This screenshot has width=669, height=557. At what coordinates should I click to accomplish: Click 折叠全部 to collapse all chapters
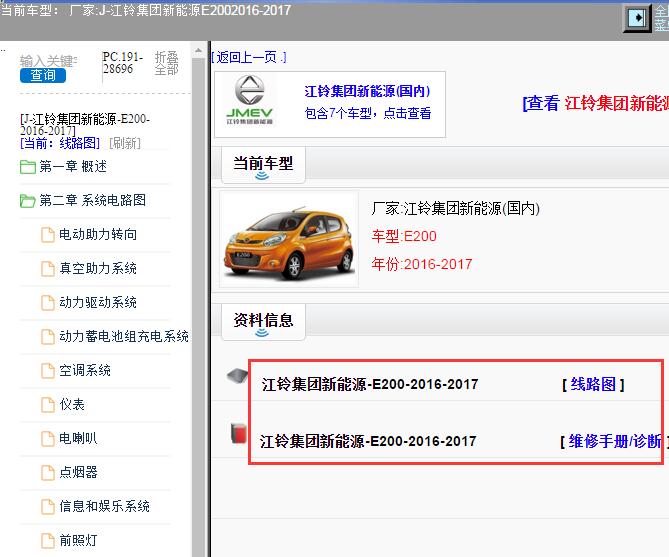click(x=166, y=63)
